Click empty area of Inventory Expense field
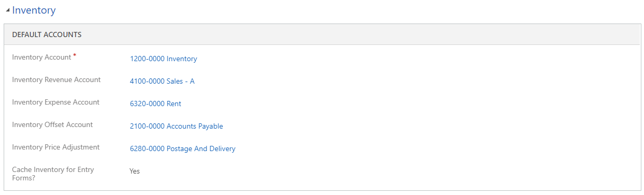644x195 pixels. coord(409,104)
